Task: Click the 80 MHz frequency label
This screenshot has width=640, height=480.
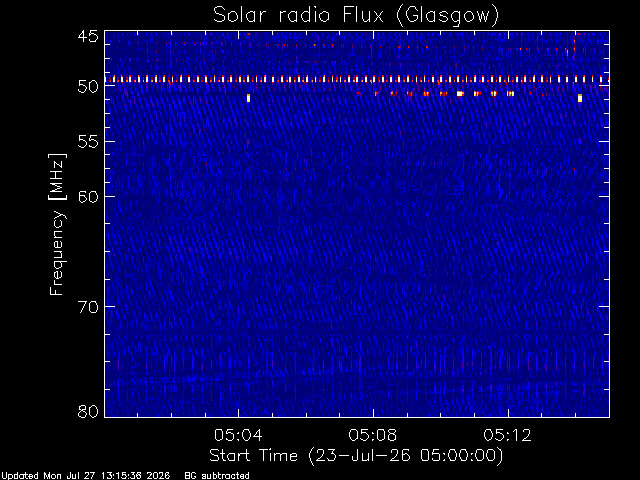Action: pyautogui.click(x=88, y=411)
